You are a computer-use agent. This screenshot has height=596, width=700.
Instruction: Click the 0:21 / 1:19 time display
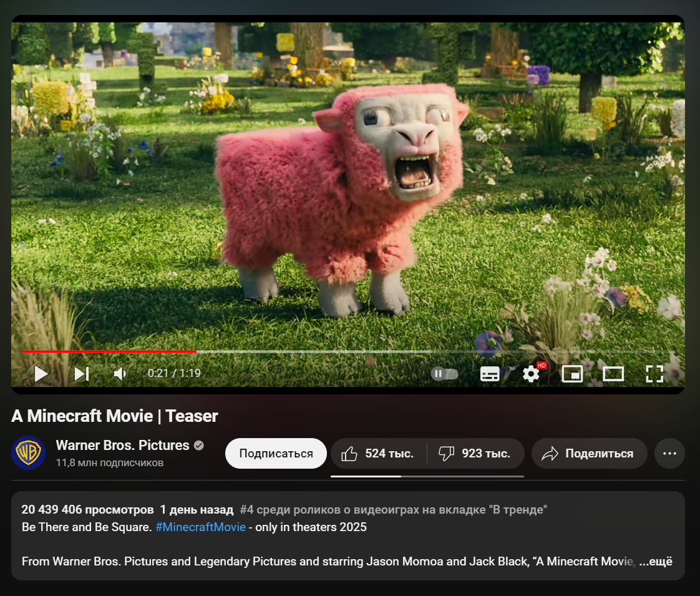(x=174, y=373)
